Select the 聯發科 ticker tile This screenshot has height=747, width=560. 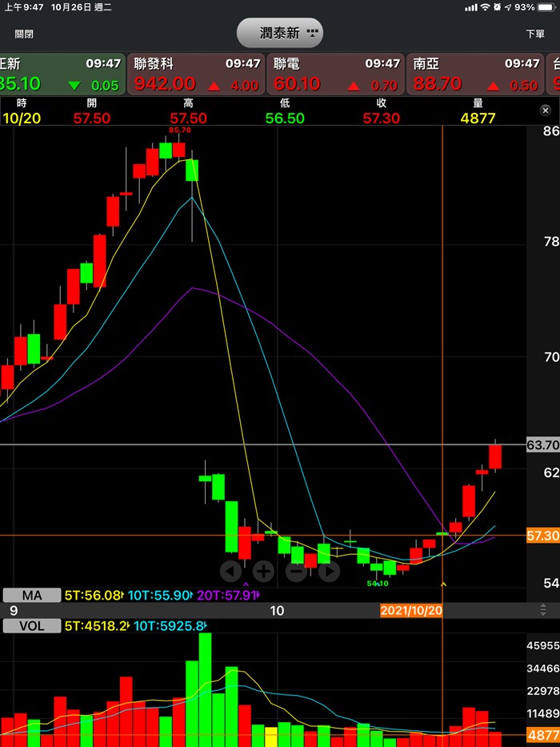coord(197,74)
